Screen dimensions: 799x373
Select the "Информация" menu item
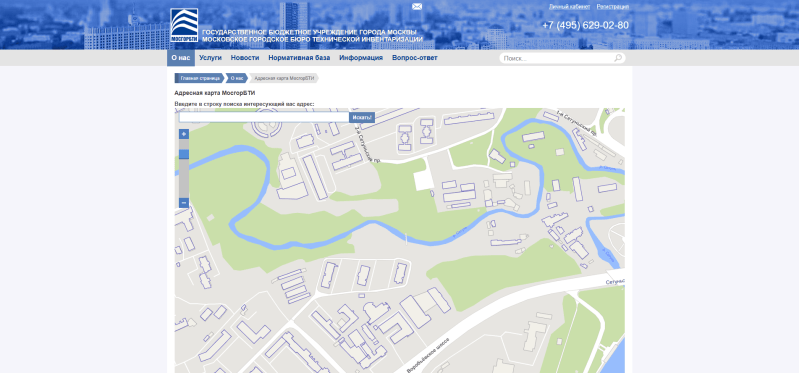tap(361, 58)
